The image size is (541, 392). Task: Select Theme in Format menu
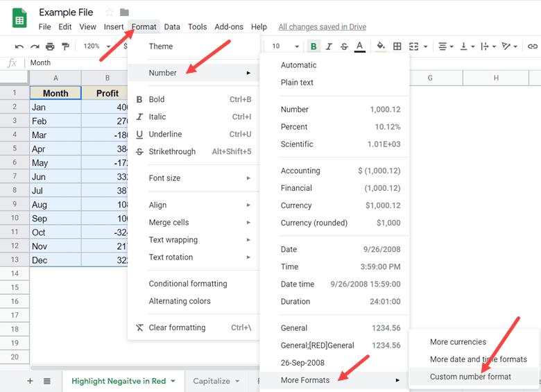point(194,46)
